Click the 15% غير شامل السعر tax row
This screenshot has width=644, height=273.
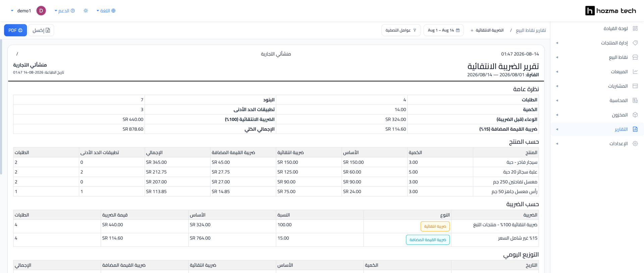click(276, 240)
